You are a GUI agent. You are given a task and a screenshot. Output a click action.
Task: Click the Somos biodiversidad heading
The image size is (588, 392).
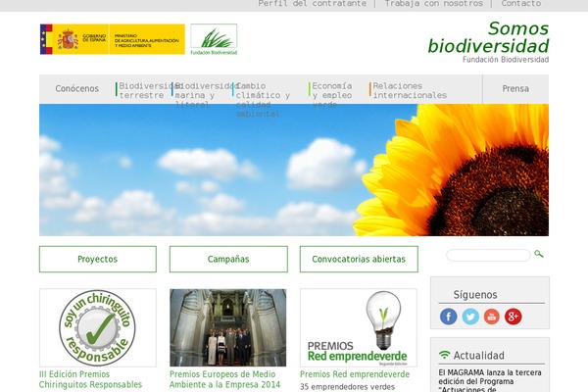tap(488, 37)
